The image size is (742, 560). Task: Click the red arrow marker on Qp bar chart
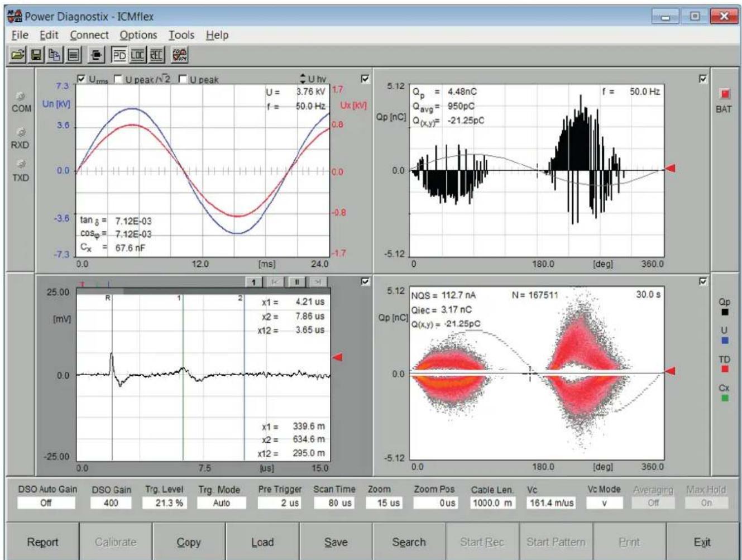point(669,168)
